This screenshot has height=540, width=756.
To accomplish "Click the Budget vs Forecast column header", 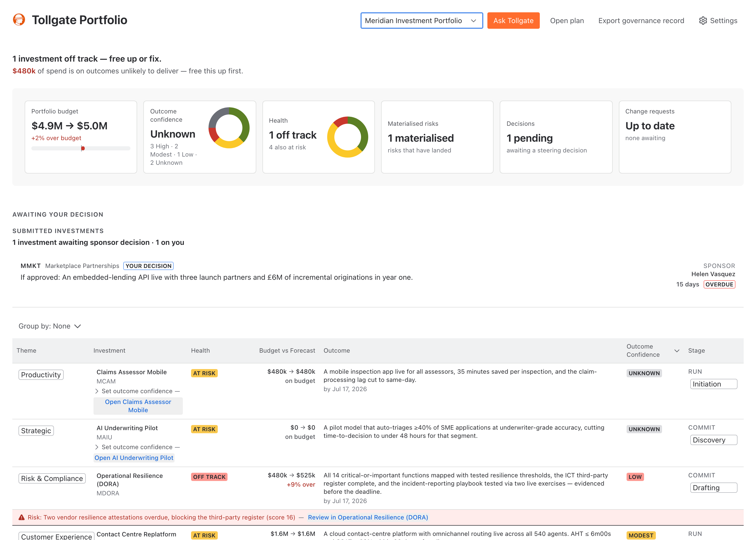I will pos(287,351).
